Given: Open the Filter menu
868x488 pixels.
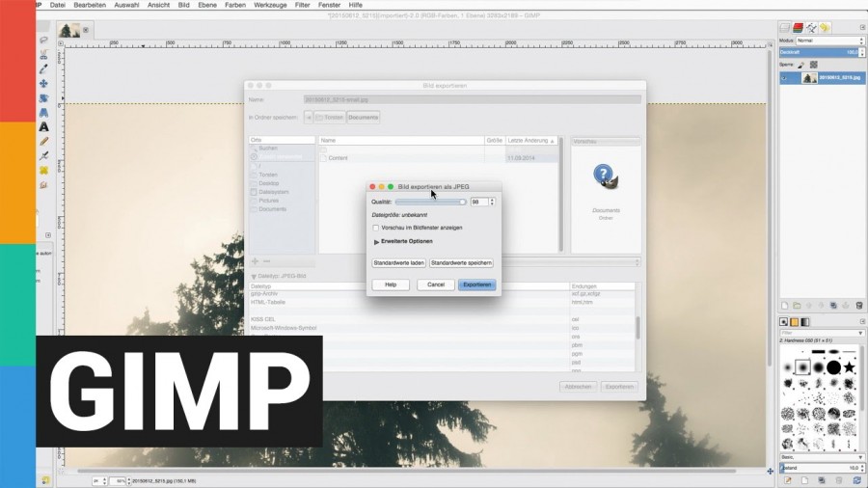Looking at the screenshot, I should 302,5.
